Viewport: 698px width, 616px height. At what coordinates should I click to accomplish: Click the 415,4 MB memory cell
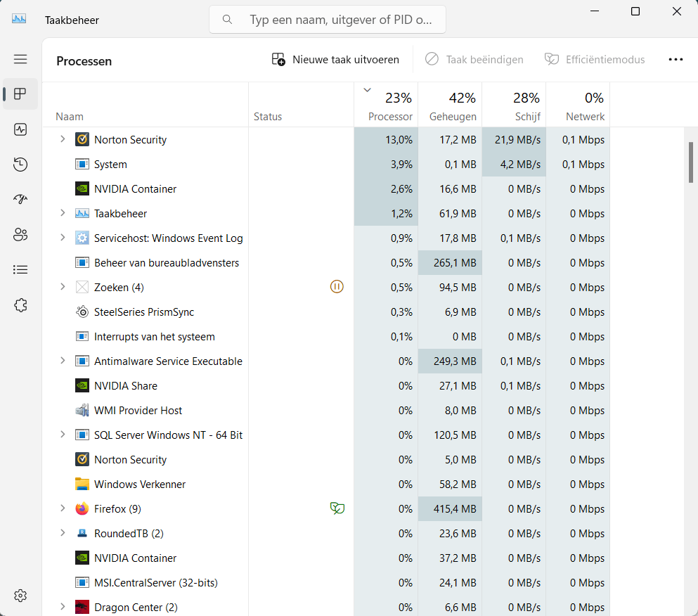click(x=450, y=508)
